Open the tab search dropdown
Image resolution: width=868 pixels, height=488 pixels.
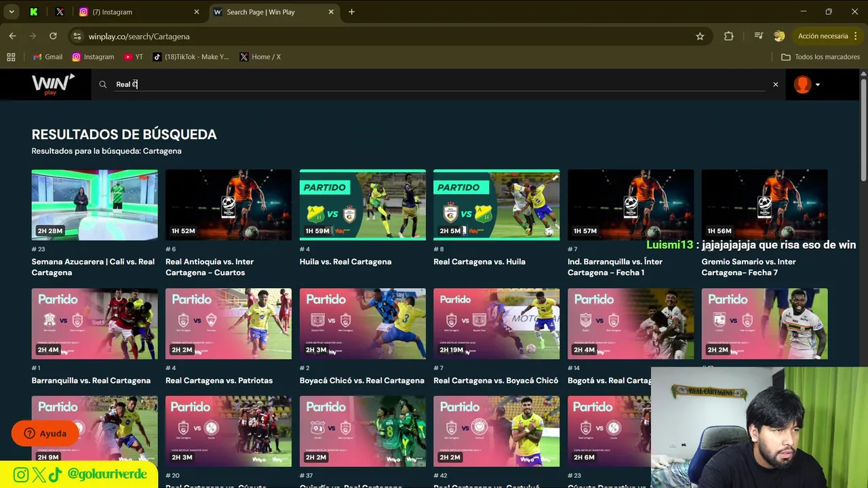12,12
